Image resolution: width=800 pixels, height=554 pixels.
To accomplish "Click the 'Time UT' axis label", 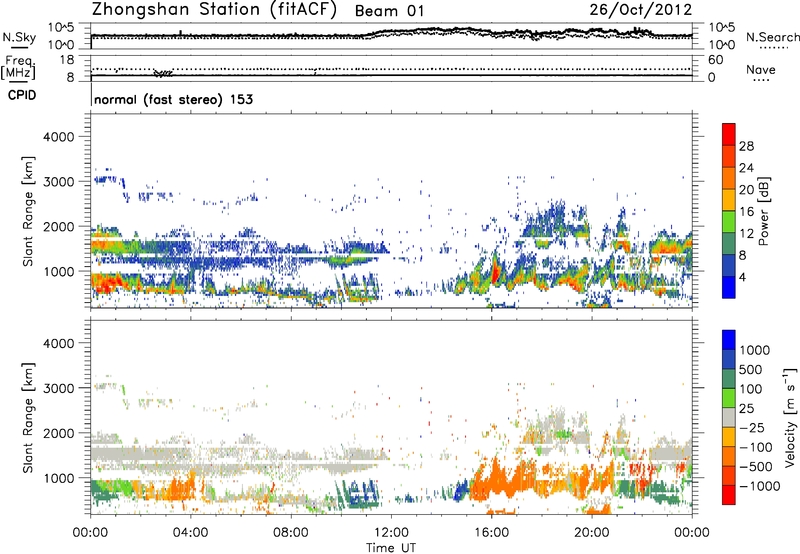I will 391,548.
